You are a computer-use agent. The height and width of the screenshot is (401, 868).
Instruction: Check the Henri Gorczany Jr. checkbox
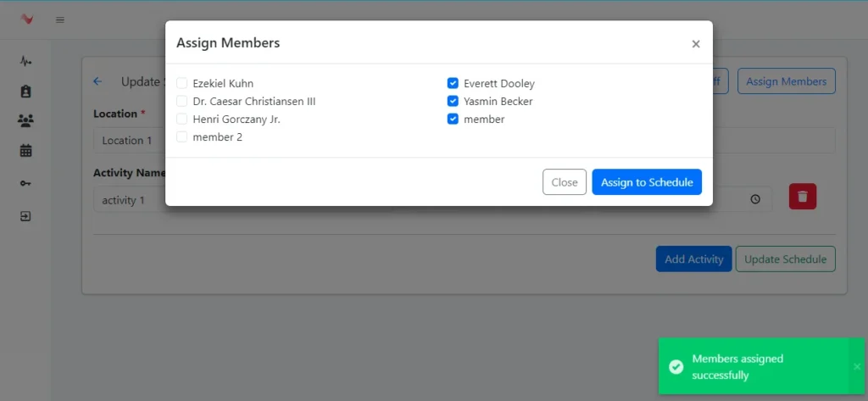click(182, 119)
